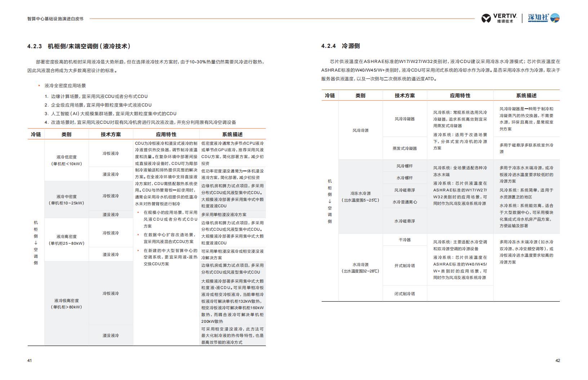Viewport: 588px width, 380px height.
Task: Click the header title 智算中心基础设施演进白皮书
Action: (55, 18)
